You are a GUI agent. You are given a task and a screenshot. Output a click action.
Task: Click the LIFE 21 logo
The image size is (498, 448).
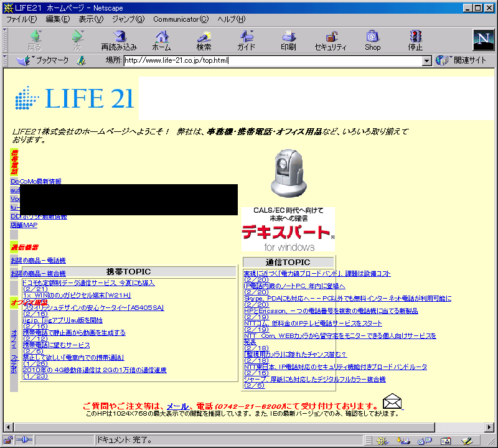coord(74,98)
